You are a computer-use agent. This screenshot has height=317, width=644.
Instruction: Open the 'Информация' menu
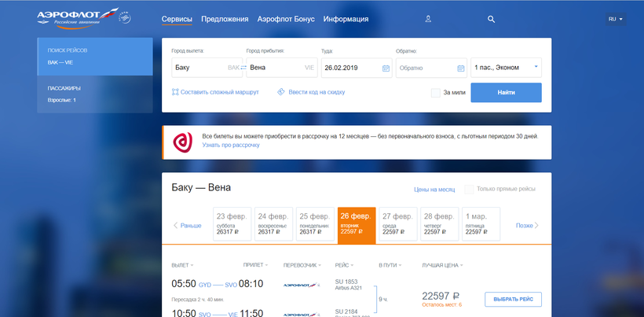click(x=346, y=19)
